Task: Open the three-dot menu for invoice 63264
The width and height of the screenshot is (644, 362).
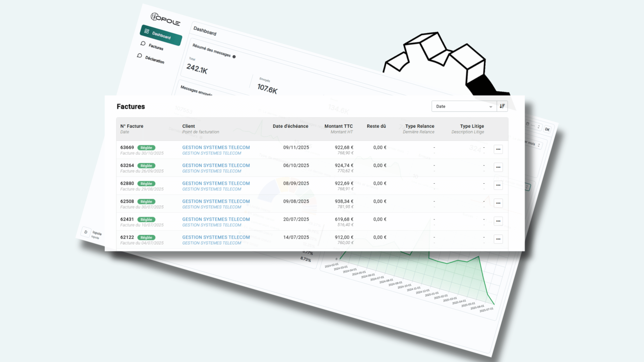Action: coord(498,167)
